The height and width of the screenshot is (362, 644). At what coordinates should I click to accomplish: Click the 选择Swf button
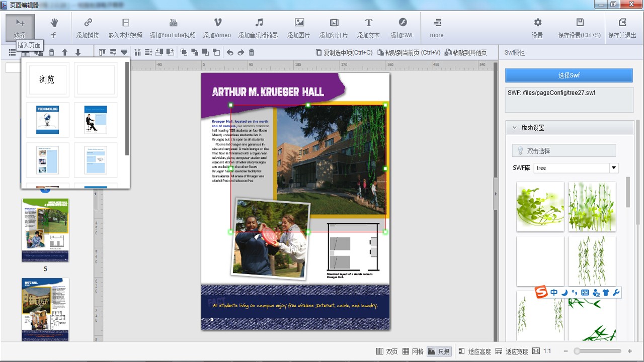click(x=569, y=75)
